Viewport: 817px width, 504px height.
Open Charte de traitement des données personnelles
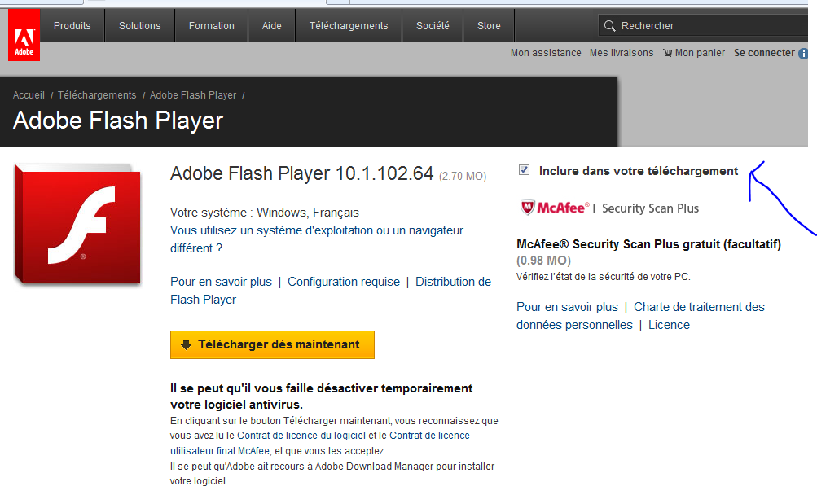640,316
